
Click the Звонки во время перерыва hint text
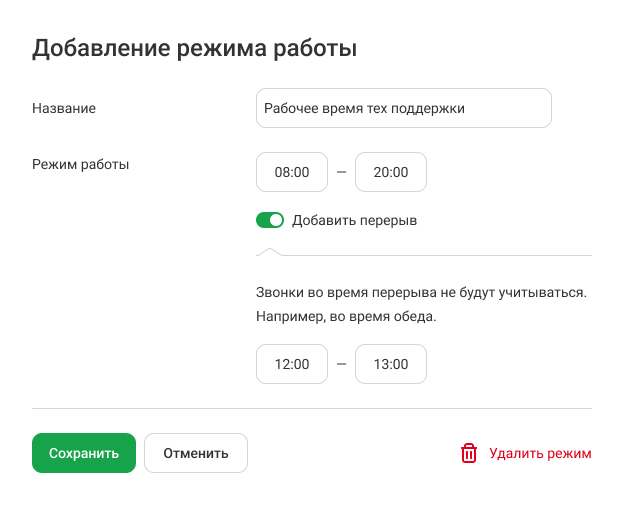(x=421, y=292)
